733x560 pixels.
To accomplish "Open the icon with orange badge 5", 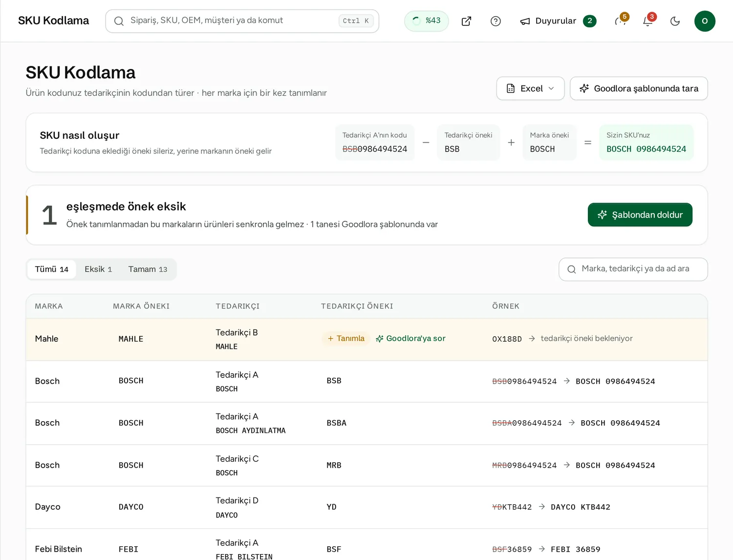I will pos(621,21).
